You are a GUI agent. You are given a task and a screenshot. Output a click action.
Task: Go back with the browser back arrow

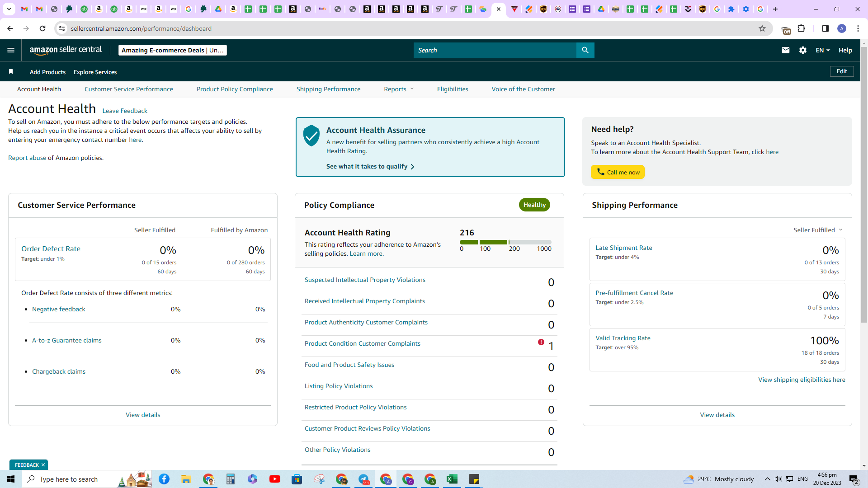point(10,28)
